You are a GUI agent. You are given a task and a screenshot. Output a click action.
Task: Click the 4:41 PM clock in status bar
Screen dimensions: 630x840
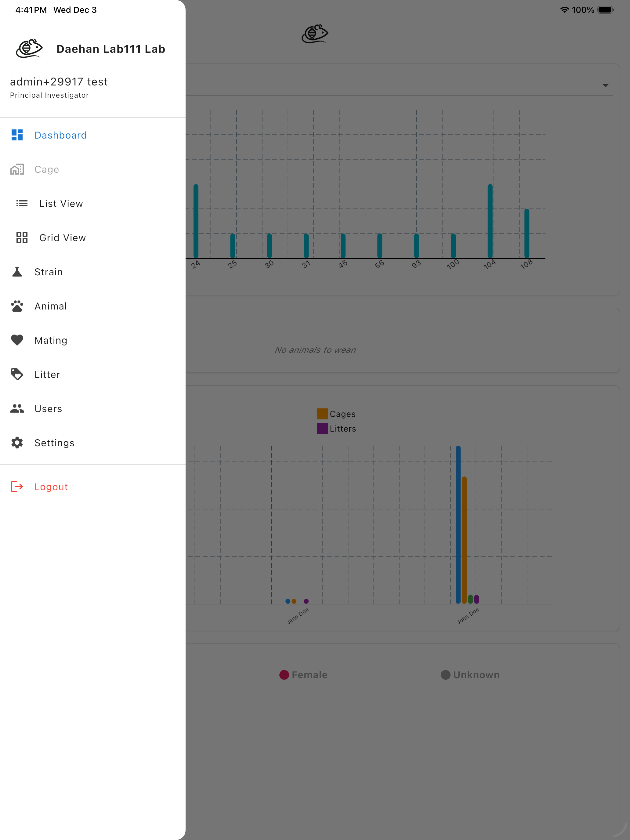[31, 10]
